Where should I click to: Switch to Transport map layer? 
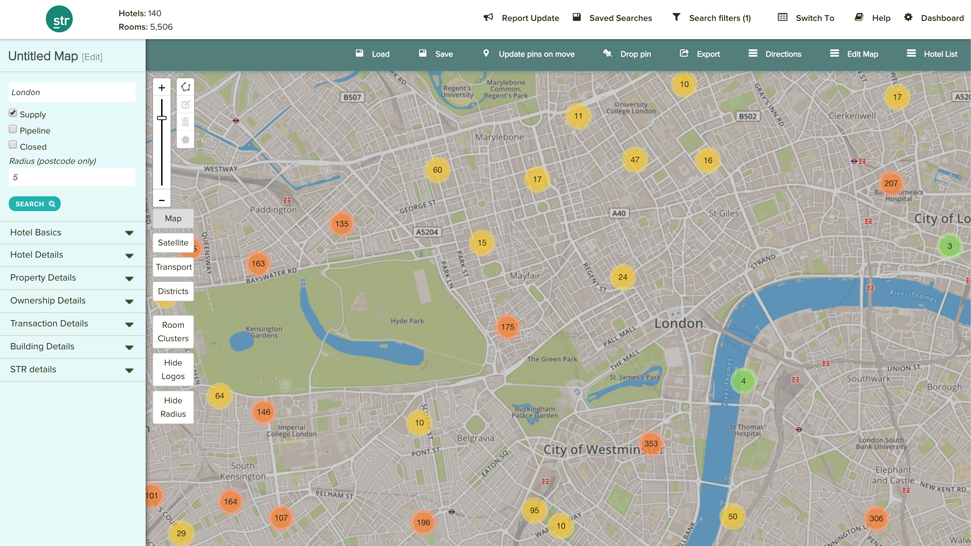tap(173, 267)
